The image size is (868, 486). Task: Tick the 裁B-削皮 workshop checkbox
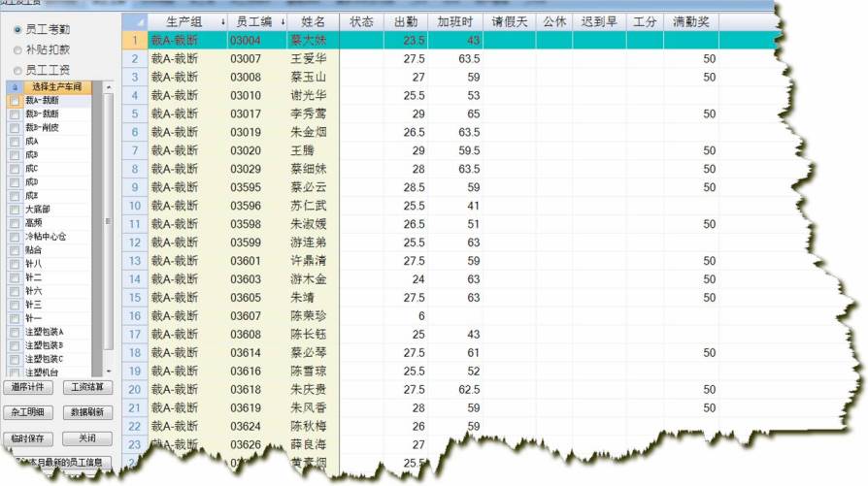point(15,128)
